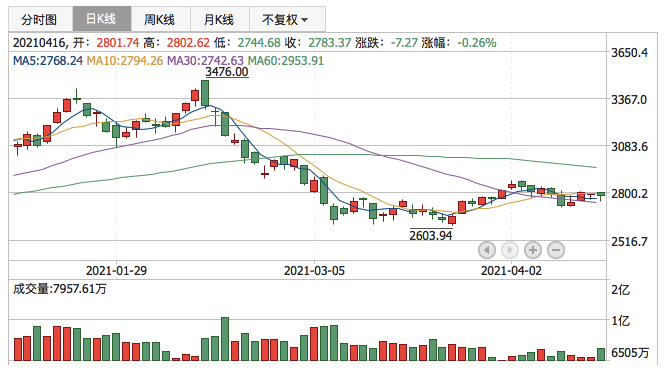Open the 周K线 tab

coord(160,19)
